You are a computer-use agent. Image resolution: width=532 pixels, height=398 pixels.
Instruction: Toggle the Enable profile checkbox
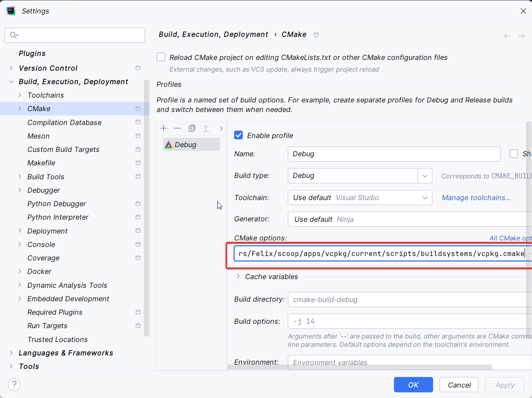tap(238, 135)
